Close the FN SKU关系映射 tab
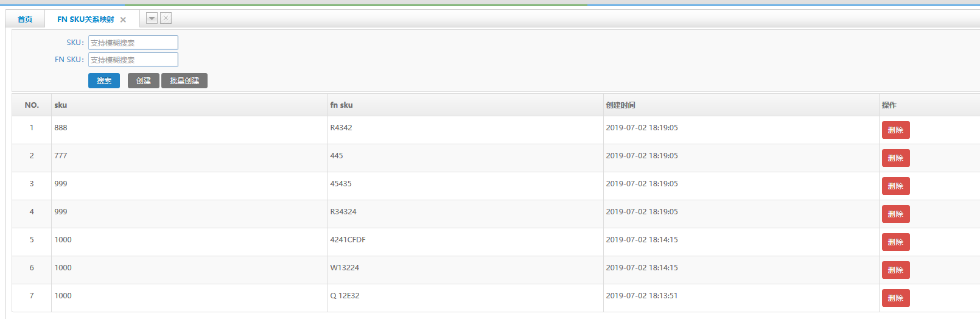The image size is (980, 319). 123,19
